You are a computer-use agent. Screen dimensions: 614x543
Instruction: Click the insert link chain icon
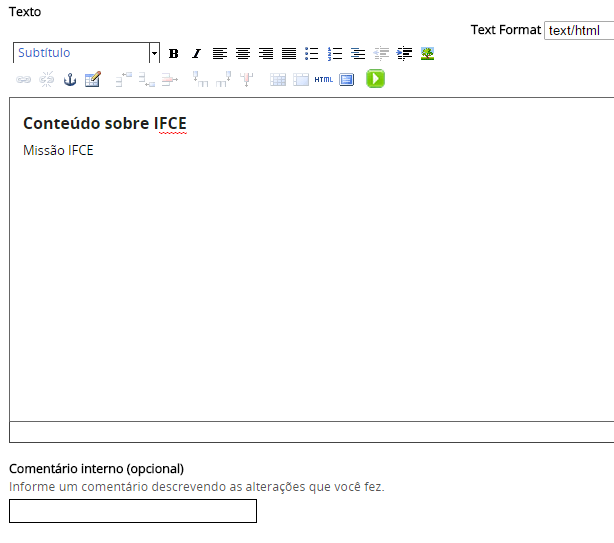tap(23, 79)
